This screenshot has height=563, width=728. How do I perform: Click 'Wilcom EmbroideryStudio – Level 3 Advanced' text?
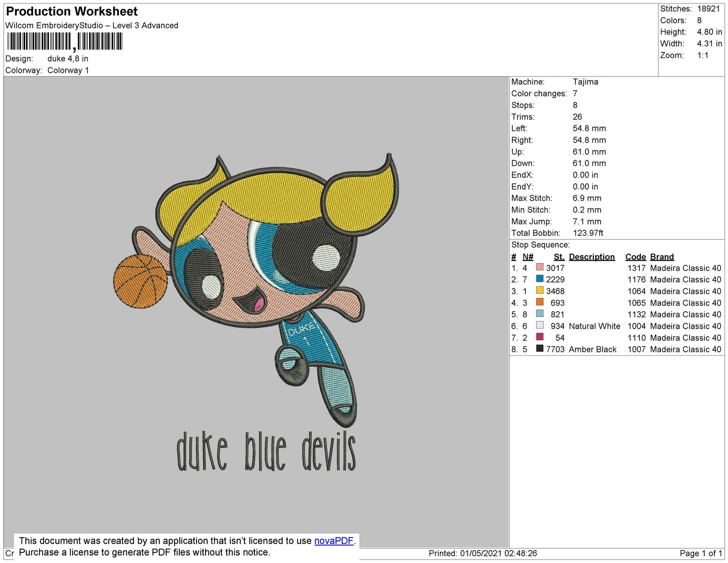tap(92, 26)
